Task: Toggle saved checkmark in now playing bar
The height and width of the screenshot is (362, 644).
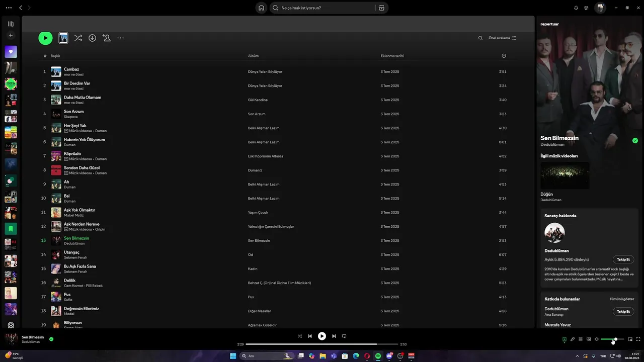Action: point(51,339)
